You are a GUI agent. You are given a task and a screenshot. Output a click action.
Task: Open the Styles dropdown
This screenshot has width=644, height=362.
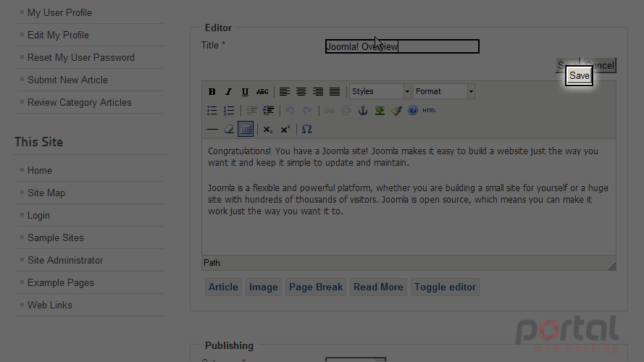[x=380, y=91]
